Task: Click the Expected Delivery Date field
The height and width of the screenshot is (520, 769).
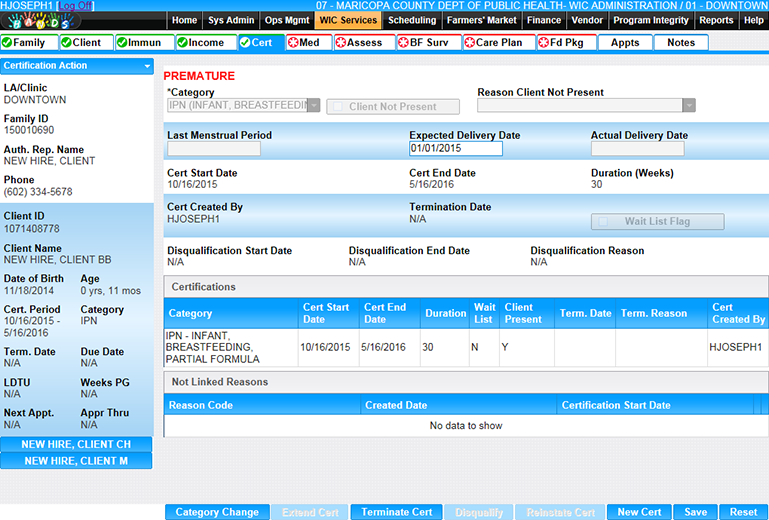Action: 455,149
